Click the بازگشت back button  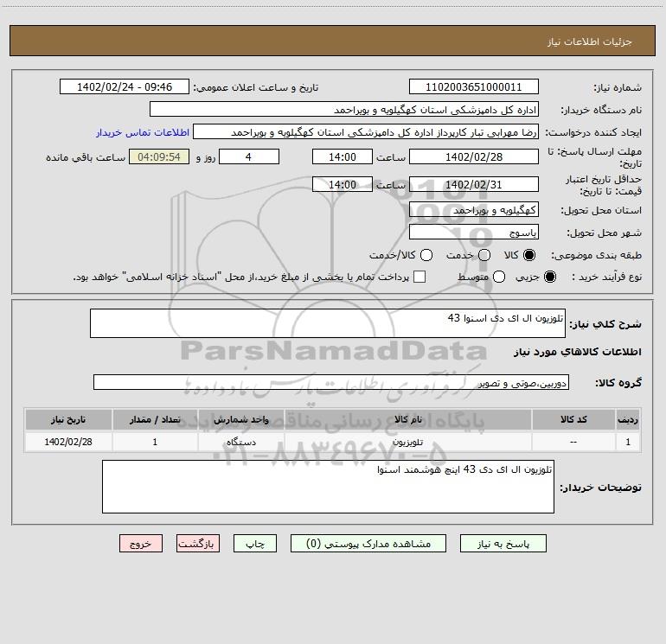click(198, 544)
